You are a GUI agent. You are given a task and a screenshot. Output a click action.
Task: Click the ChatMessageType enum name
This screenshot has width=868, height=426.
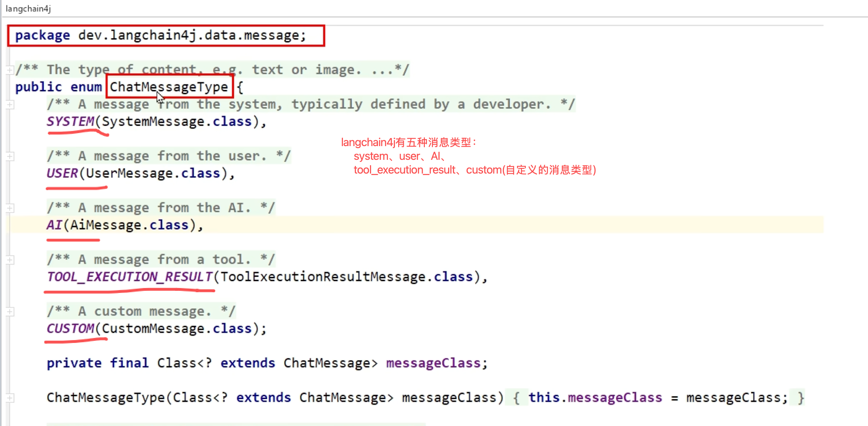pyautogui.click(x=169, y=87)
